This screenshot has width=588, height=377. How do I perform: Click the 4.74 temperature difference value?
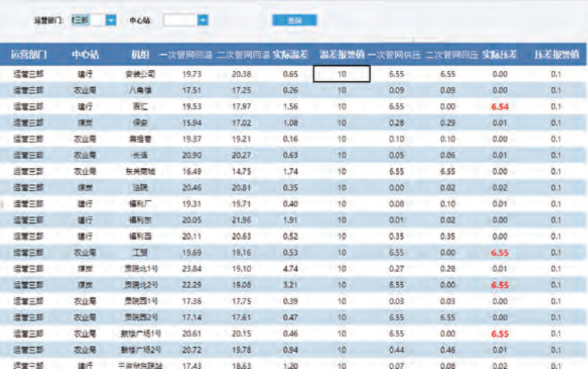(x=291, y=269)
